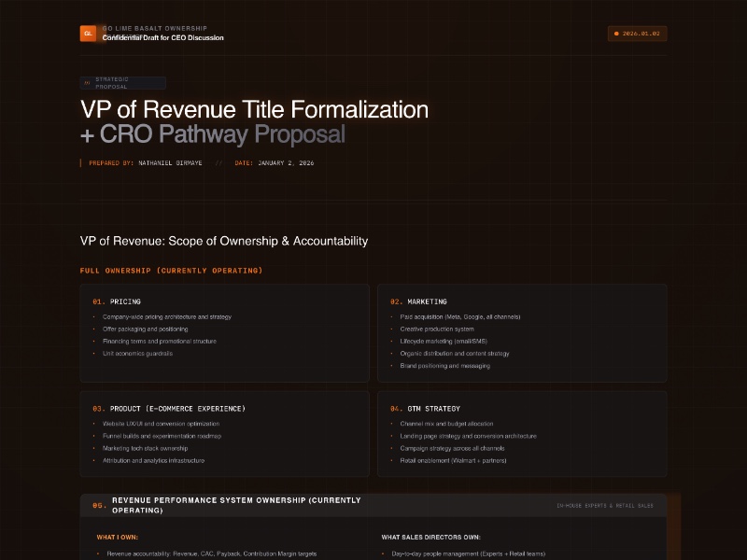Click the orange GL logo icon
The height and width of the screenshot is (560, 747).
click(x=88, y=34)
